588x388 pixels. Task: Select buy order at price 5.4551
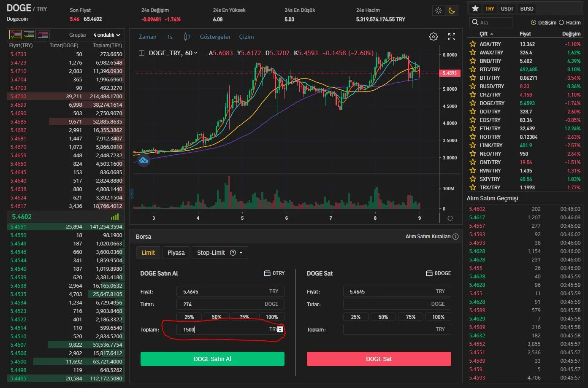66,226
